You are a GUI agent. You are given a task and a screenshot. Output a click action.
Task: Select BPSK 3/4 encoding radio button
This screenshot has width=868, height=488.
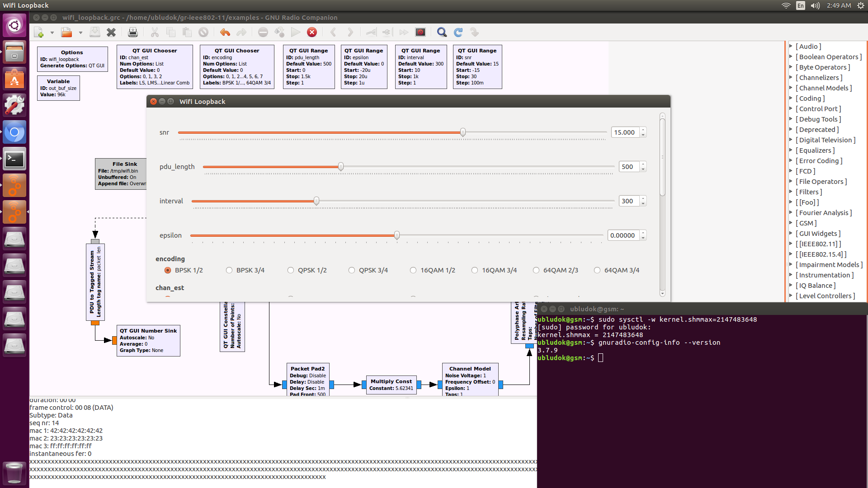(x=229, y=270)
